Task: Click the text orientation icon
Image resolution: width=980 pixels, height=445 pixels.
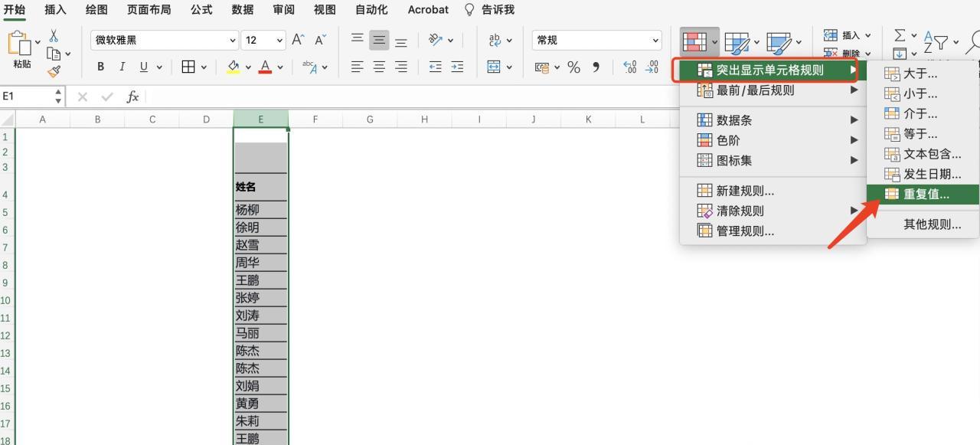Action: [x=436, y=40]
